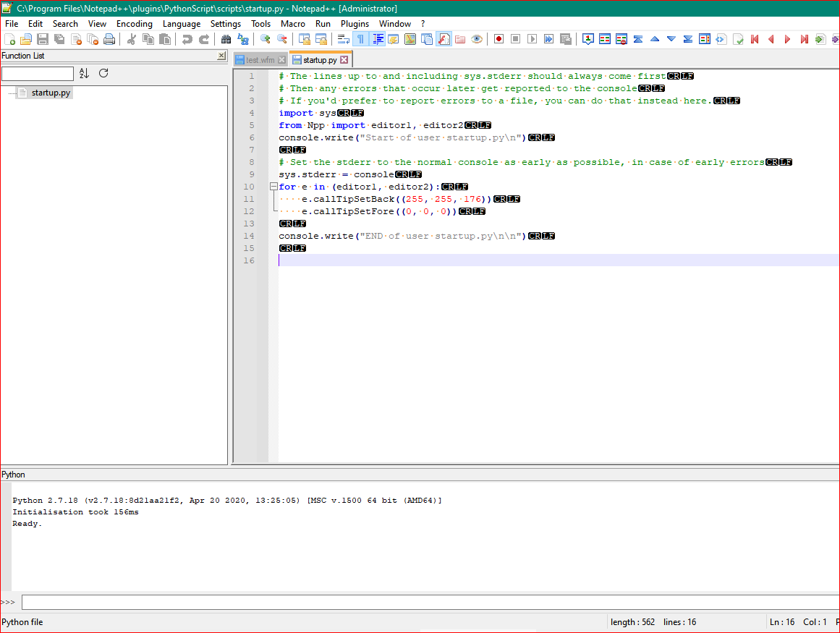Image resolution: width=840 pixels, height=633 pixels.
Task: Toggle the Indent Guide display icon
Action: [378, 39]
